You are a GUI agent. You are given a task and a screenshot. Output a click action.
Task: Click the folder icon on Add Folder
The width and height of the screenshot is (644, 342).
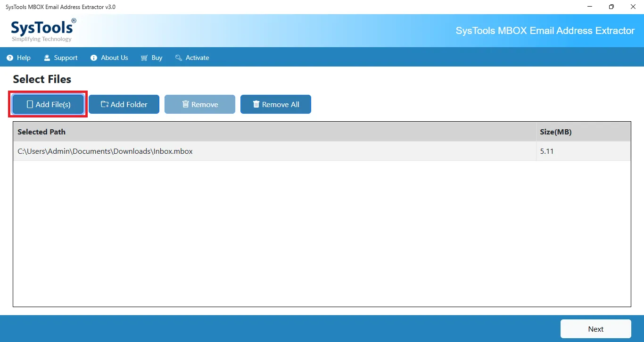[x=105, y=104]
